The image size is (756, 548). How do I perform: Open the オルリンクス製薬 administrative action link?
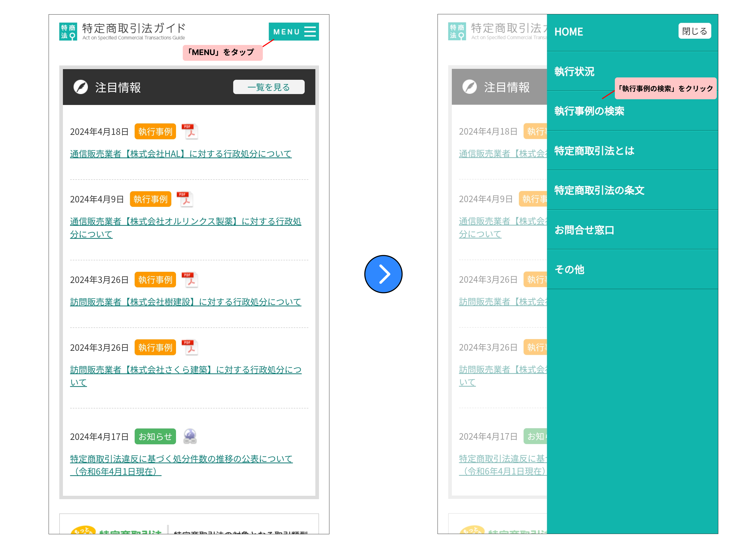tap(185, 221)
